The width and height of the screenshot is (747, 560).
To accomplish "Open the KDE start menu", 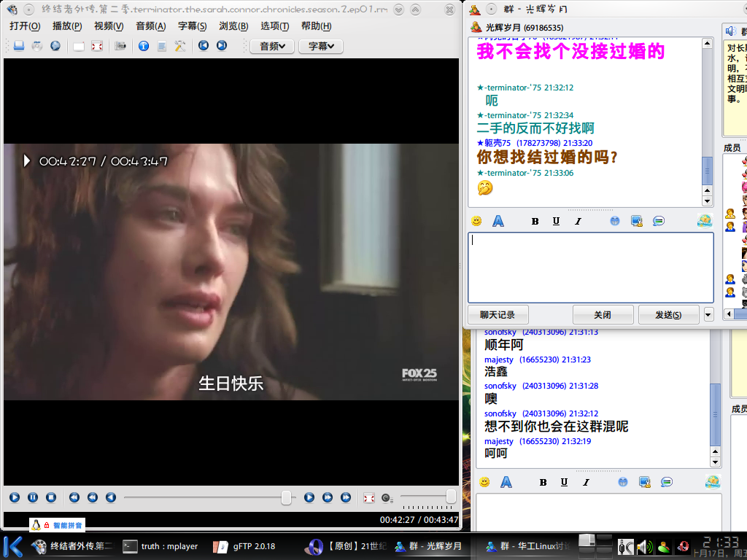I will pos(13,546).
